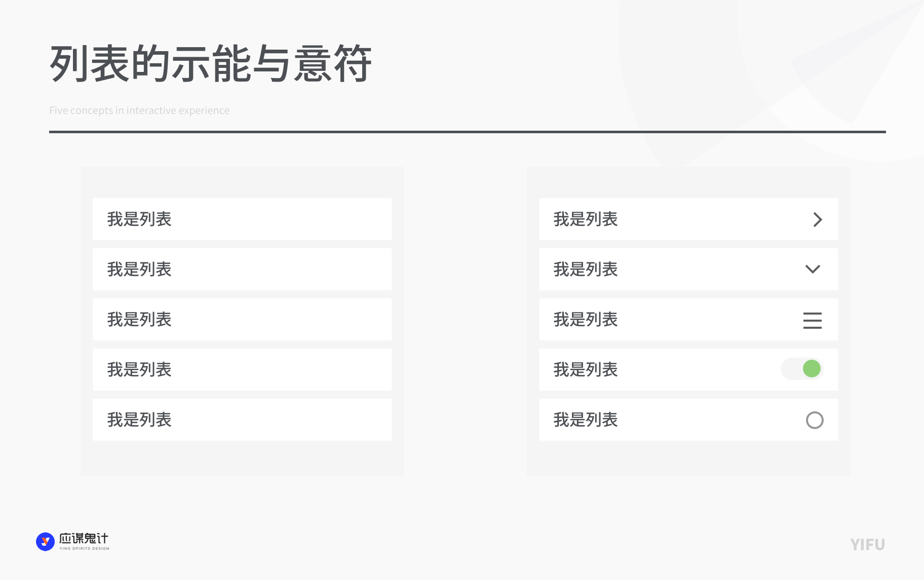Select the second row in the left list
This screenshot has height=580, width=924.
pos(242,269)
